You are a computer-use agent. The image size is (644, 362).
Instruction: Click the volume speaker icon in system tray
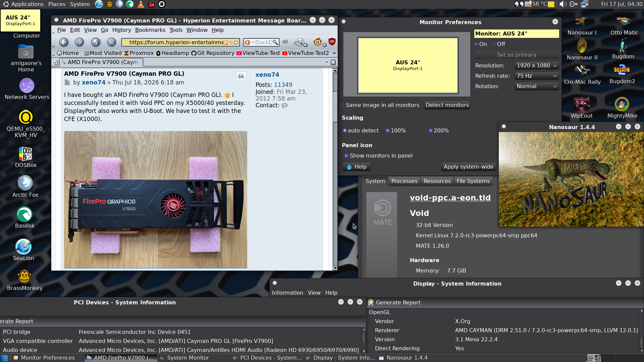(x=563, y=4)
